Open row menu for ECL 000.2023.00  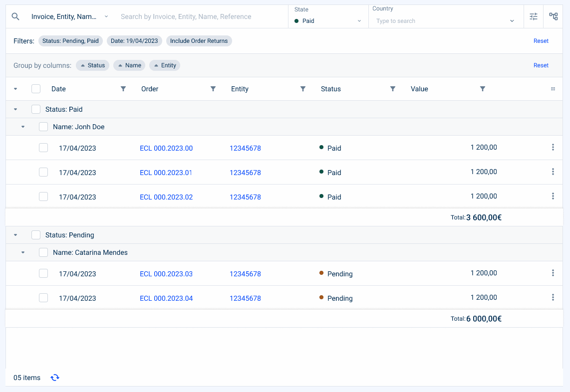coord(553,147)
